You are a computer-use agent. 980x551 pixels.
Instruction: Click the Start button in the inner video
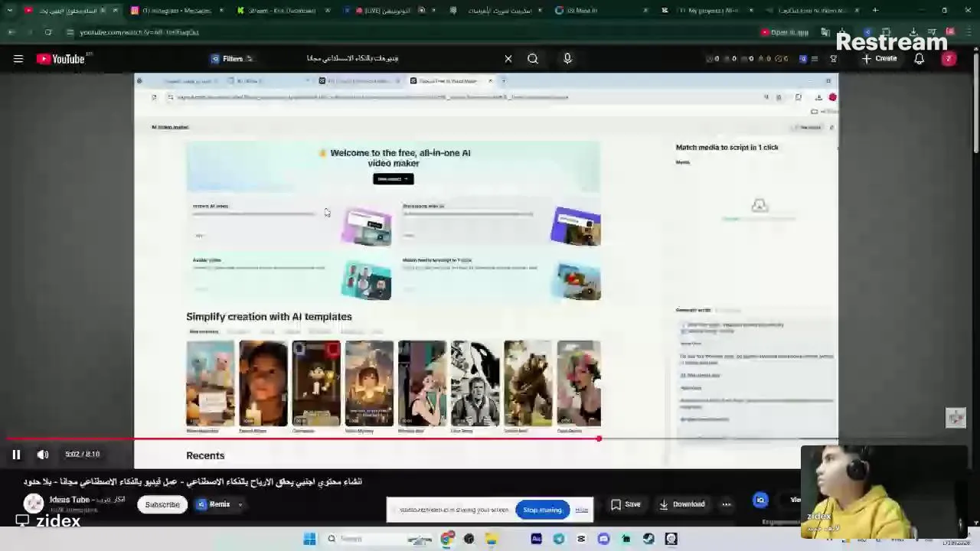pos(394,179)
